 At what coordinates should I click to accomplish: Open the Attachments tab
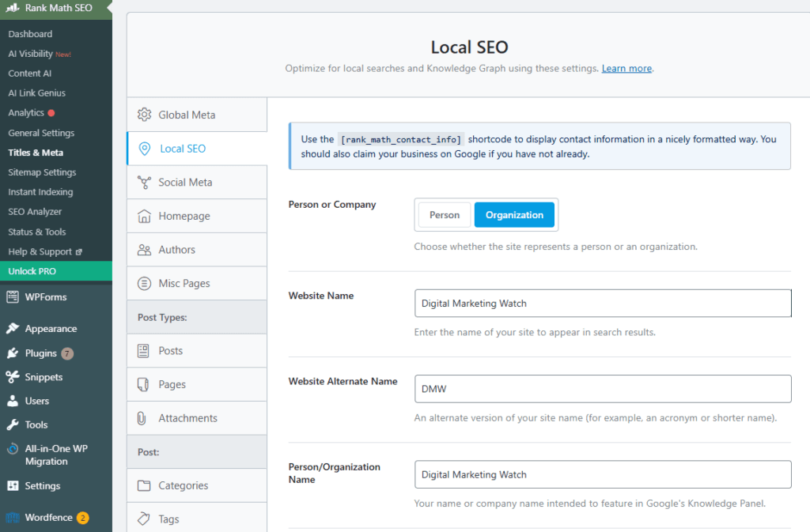(x=197, y=418)
